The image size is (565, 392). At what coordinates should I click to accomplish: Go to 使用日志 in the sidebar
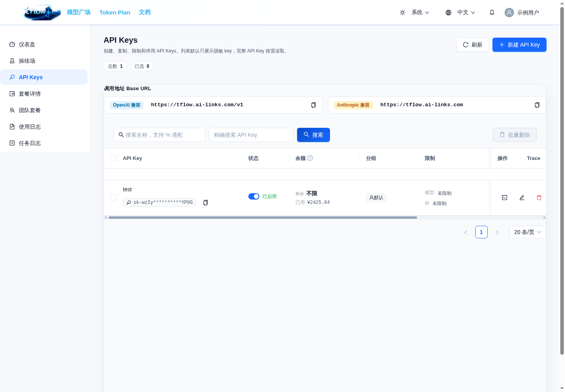click(44, 127)
